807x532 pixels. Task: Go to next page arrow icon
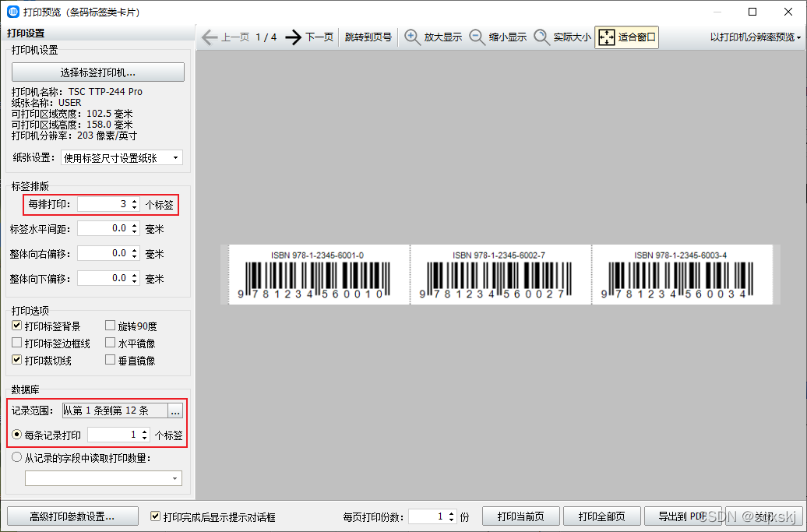[x=294, y=37]
